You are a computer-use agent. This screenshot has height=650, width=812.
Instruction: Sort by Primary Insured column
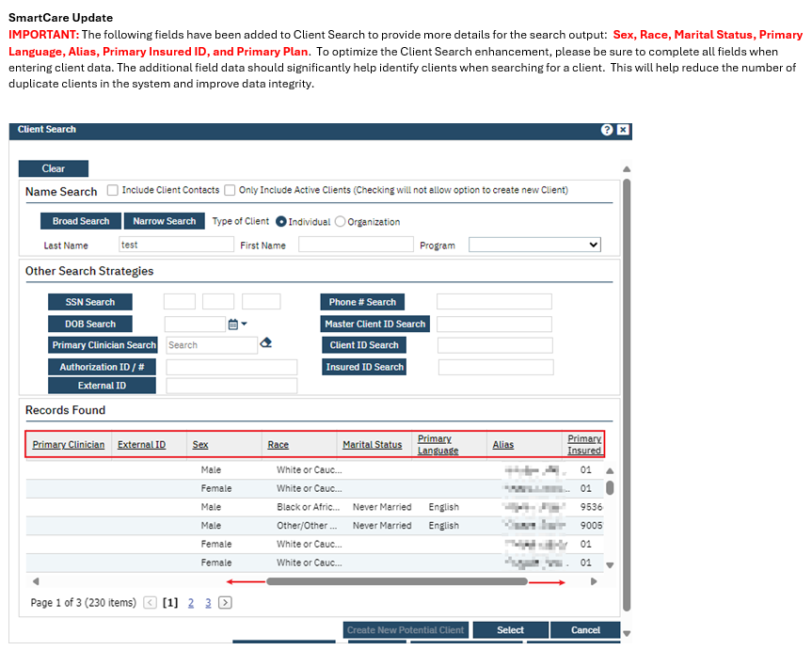584,444
